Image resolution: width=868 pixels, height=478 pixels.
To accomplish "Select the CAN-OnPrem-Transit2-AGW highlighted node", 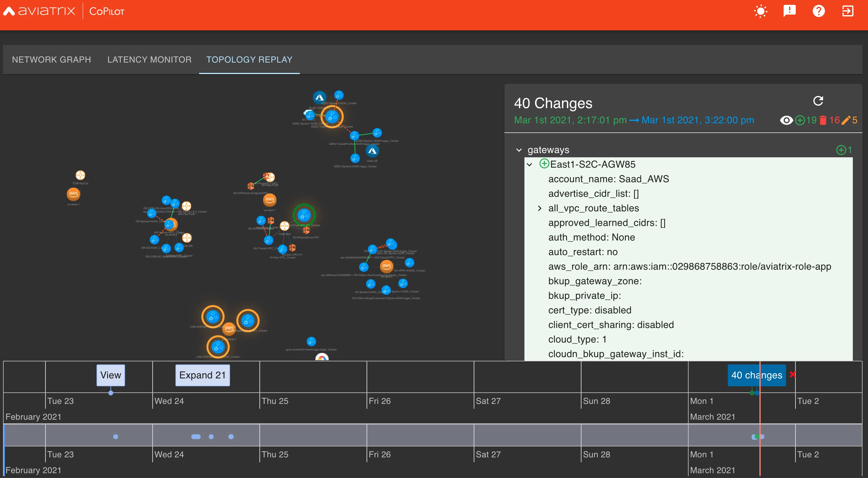I will tap(213, 317).
